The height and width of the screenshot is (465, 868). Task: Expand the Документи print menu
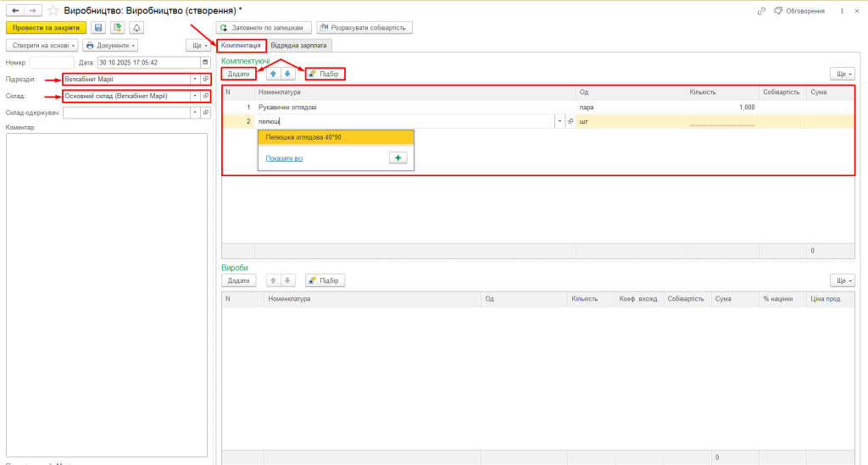[x=110, y=45]
